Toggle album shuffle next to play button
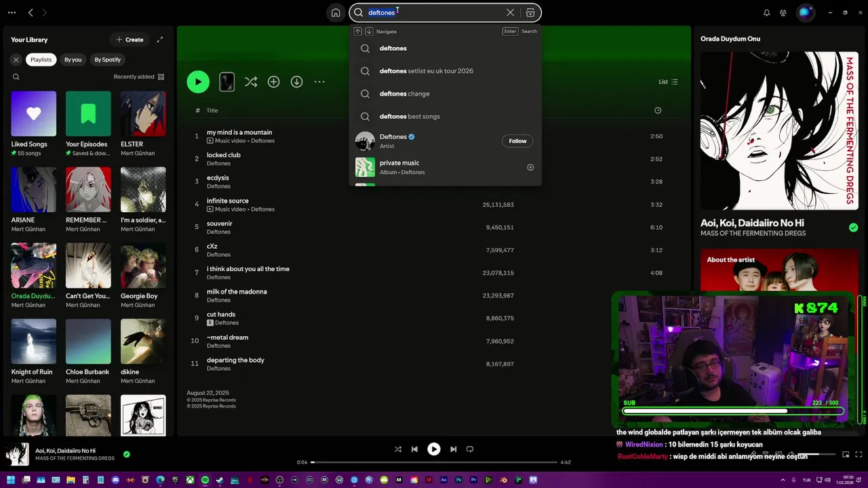Viewport: 868px width, 488px height. click(251, 82)
